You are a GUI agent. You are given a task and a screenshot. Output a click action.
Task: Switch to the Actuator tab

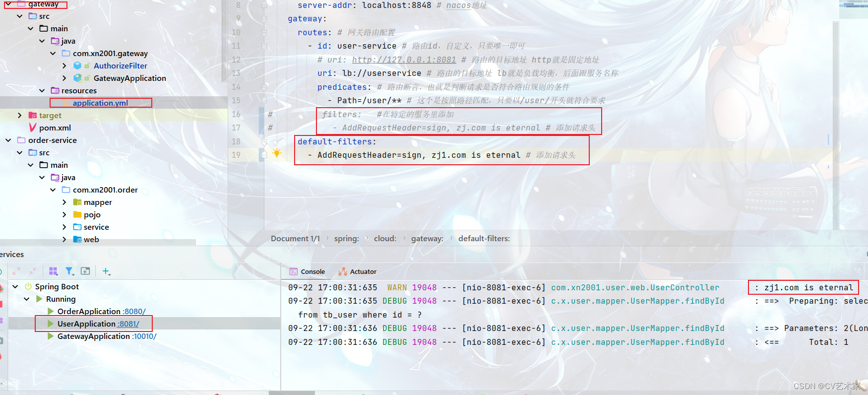[358, 271]
